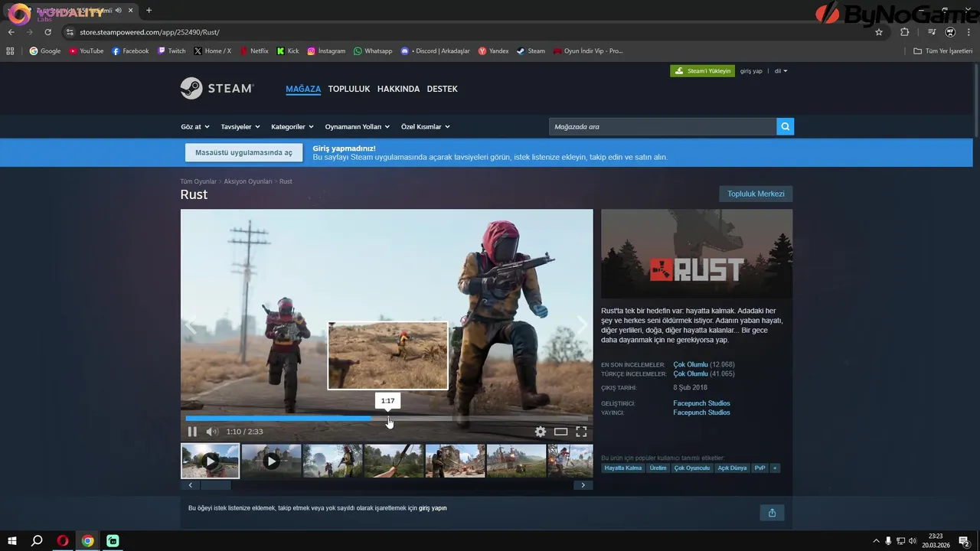The image size is (980, 551).
Task: Open the dil language dropdown
Action: [780, 71]
